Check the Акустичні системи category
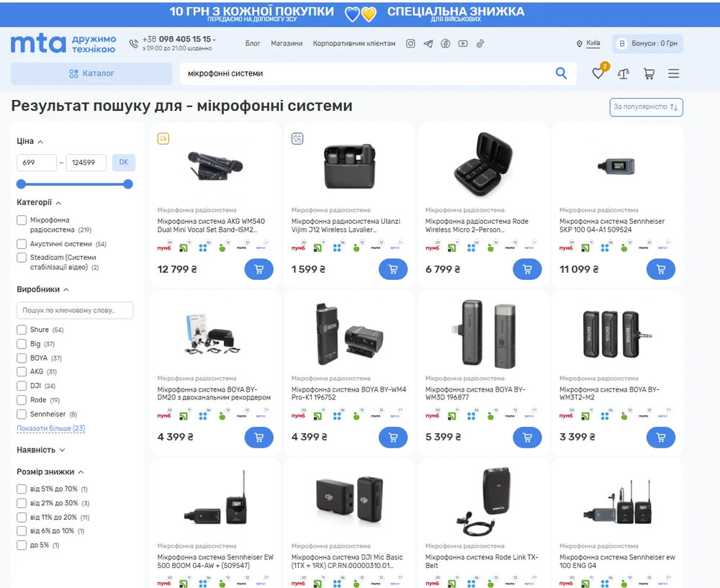This screenshot has height=588, width=720. [x=22, y=244]
